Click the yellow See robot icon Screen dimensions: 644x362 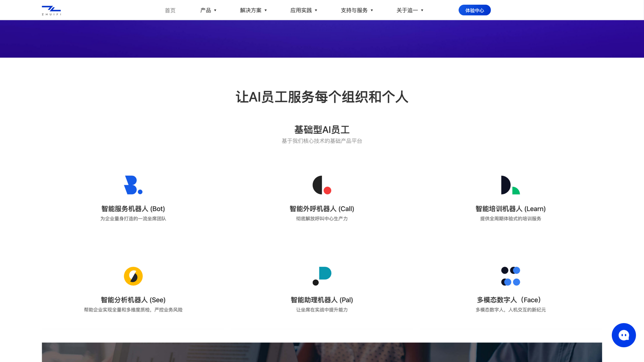(133, 276)
